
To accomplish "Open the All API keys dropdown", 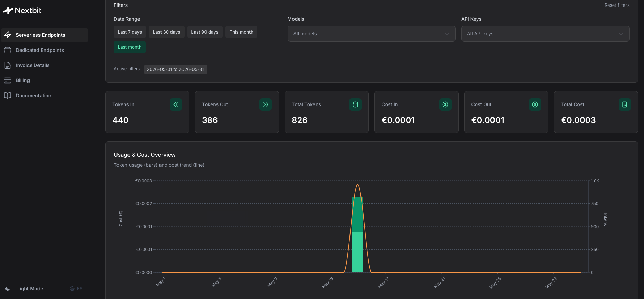I will point(545,34).
